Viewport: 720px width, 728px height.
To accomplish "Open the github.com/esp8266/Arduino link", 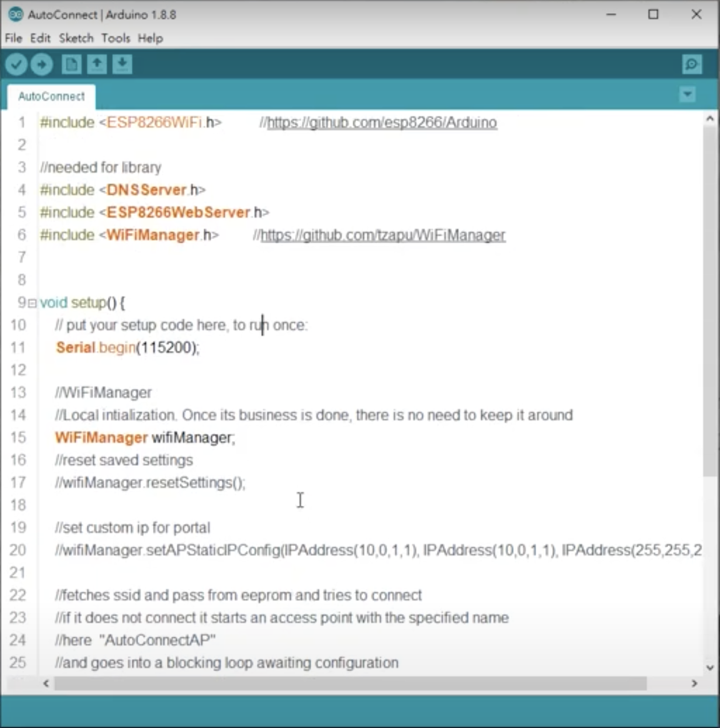I will pyautogui.click(x=382, y=123).
